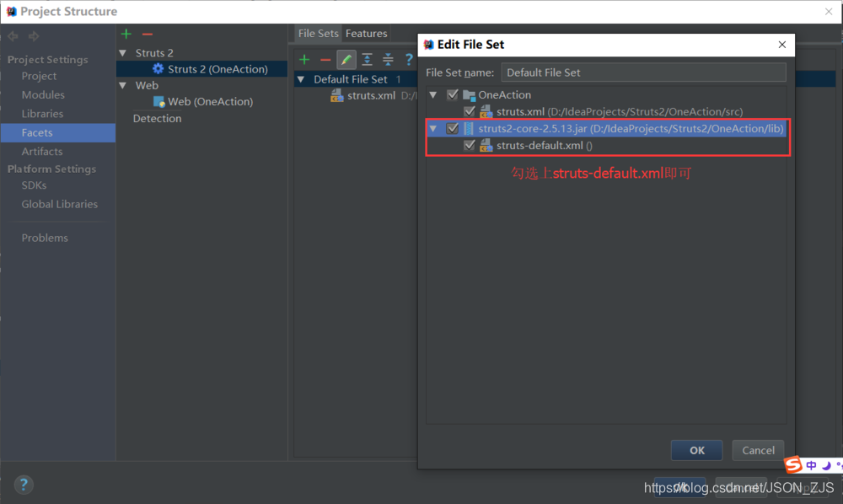Click the Struts 2 gear facet icon

pos(158,69)
